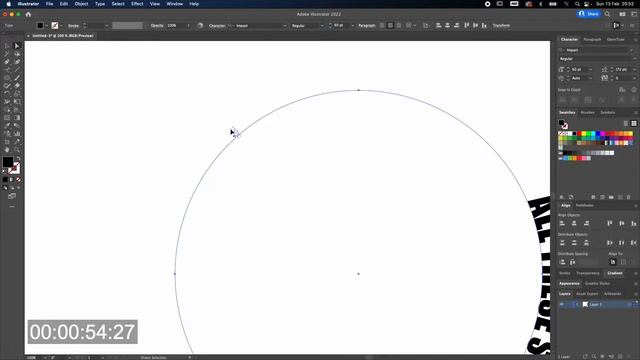Toggle align center paragraph button in control bar
Viewport: 640px width, 360px height.
click(390, 25)
